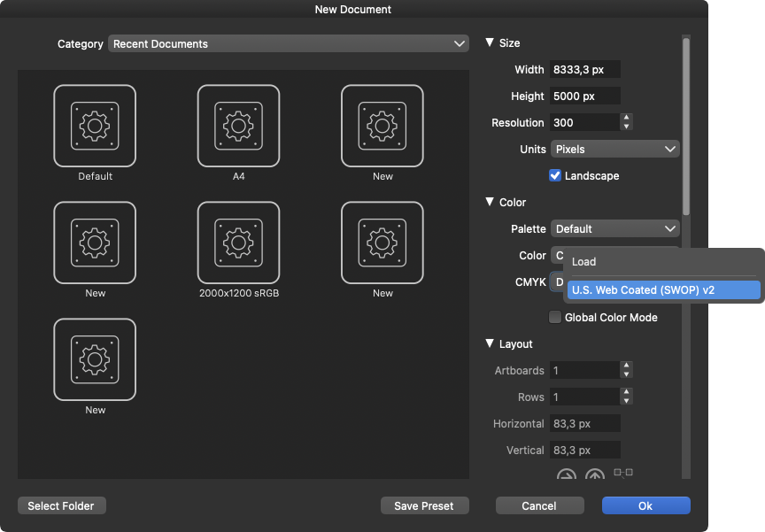The height and width of the screenshot is (532, 765).
Task: Choose Load from the CMYK popup menu
Action: [x=584, y=262]
